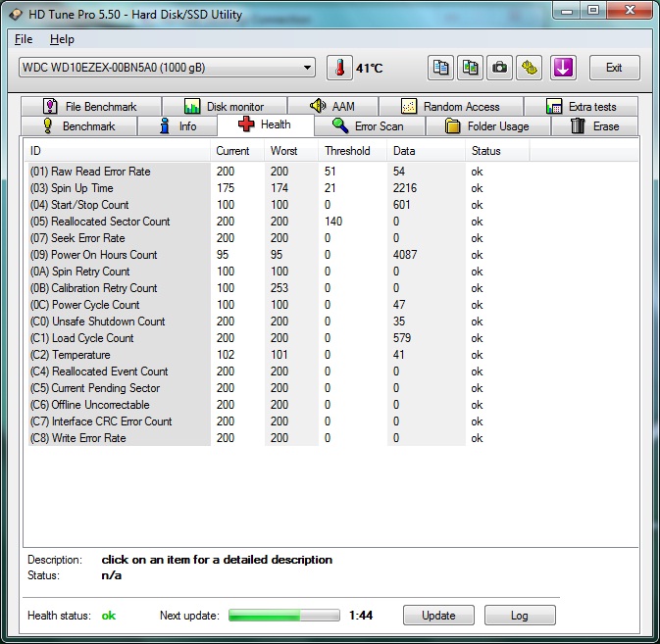Click the Current column header

click(x=237, y=151)
